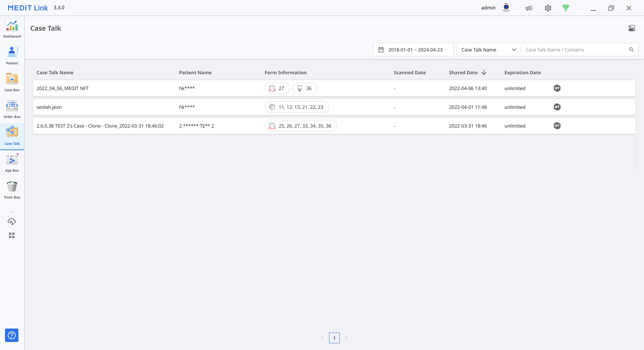Screen dimensions: 644x350
Task: Toggle Shared Date sort direction arrow
Action: coord(484,72)
